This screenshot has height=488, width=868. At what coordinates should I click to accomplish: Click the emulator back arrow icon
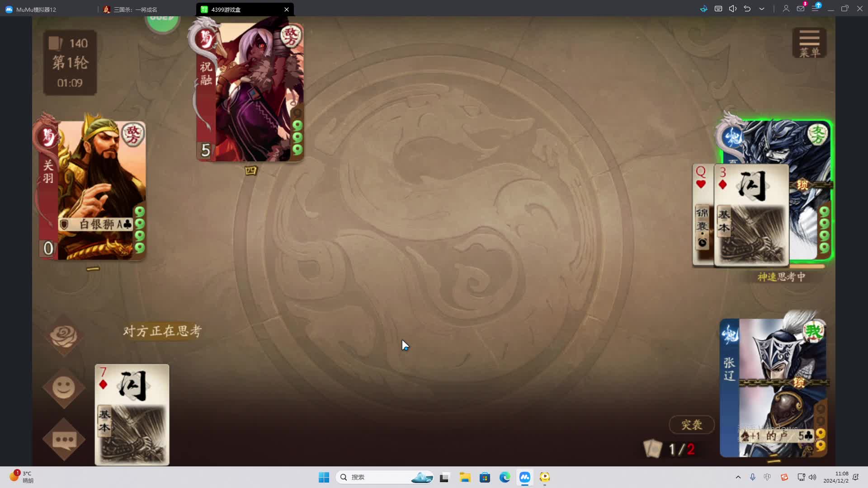point(747,9)
